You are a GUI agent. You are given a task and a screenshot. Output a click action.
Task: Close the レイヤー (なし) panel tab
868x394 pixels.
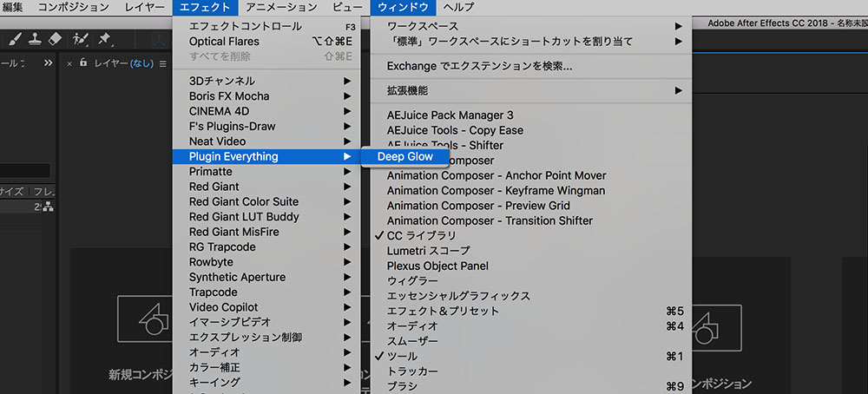(x=69, y=64)
